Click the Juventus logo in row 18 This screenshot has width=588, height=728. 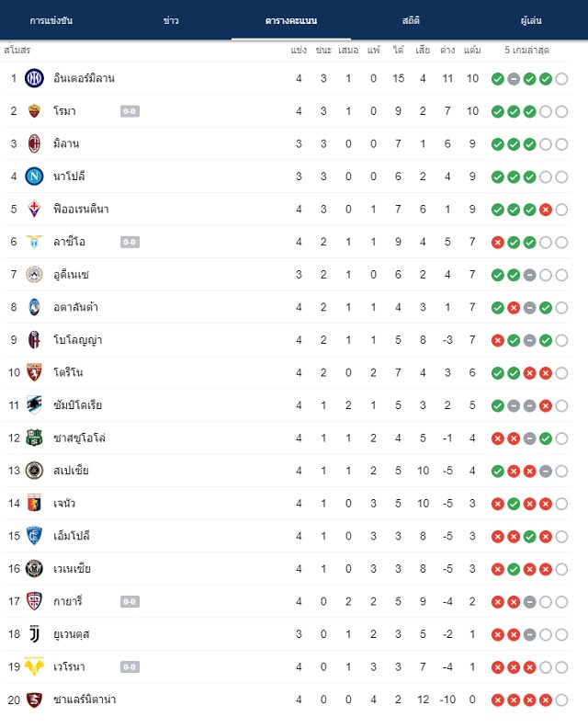point(34,634)
